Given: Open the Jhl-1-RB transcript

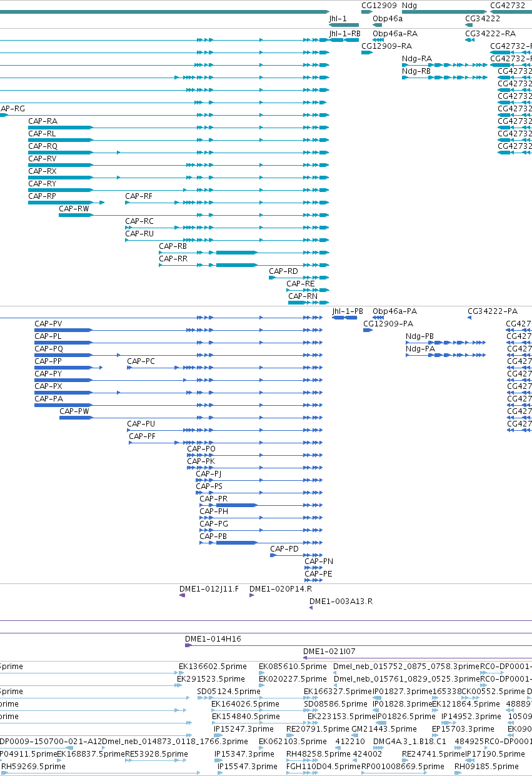Looking at the screenshot, I should [x=344, y=34].
